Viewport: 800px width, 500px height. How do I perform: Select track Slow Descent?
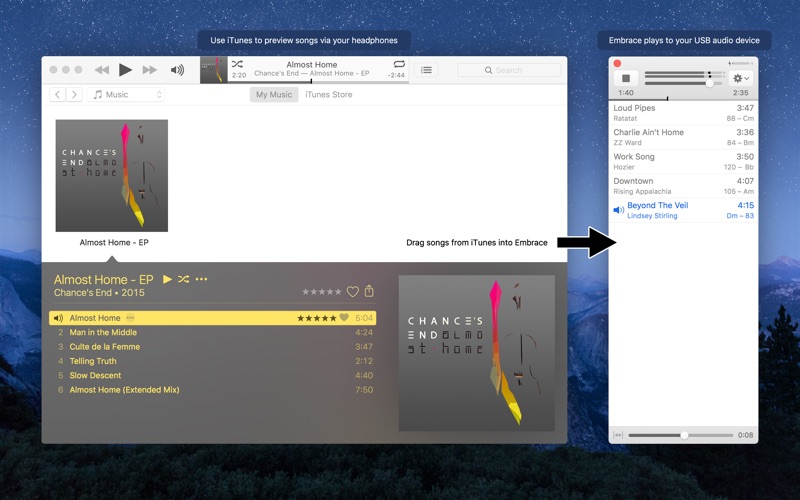point(212,375)
